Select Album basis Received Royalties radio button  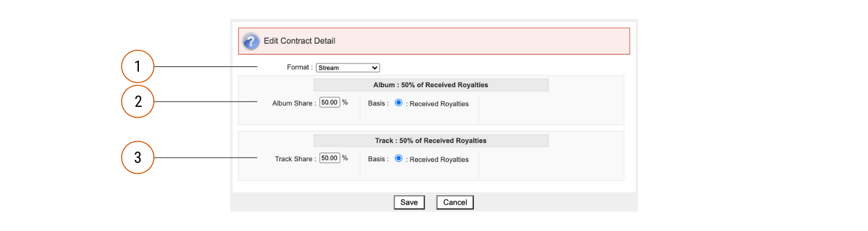398,103
